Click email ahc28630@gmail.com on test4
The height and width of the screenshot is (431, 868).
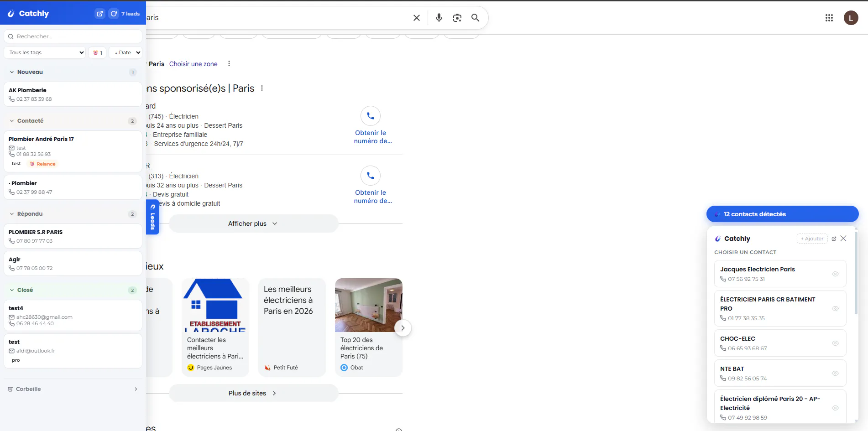point(44,317)
